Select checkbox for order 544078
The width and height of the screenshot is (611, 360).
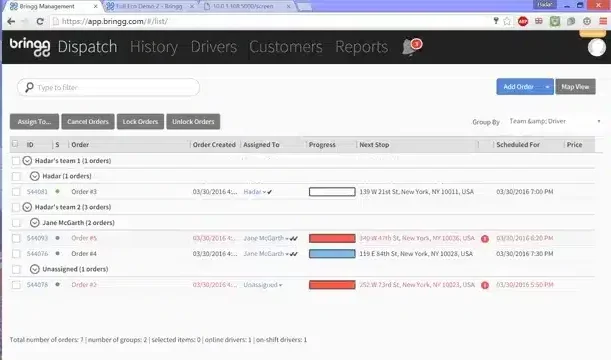[16, 285]
